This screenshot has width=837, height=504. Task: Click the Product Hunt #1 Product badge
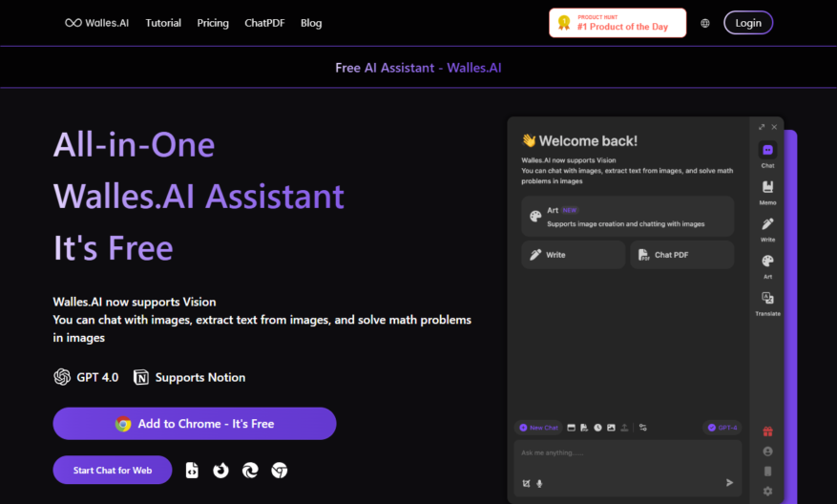pos(617,23)
